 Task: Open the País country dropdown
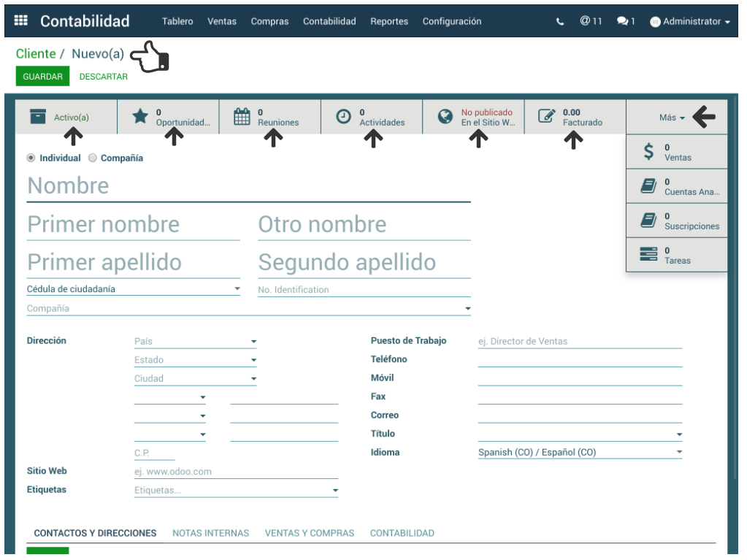[195, 341]
